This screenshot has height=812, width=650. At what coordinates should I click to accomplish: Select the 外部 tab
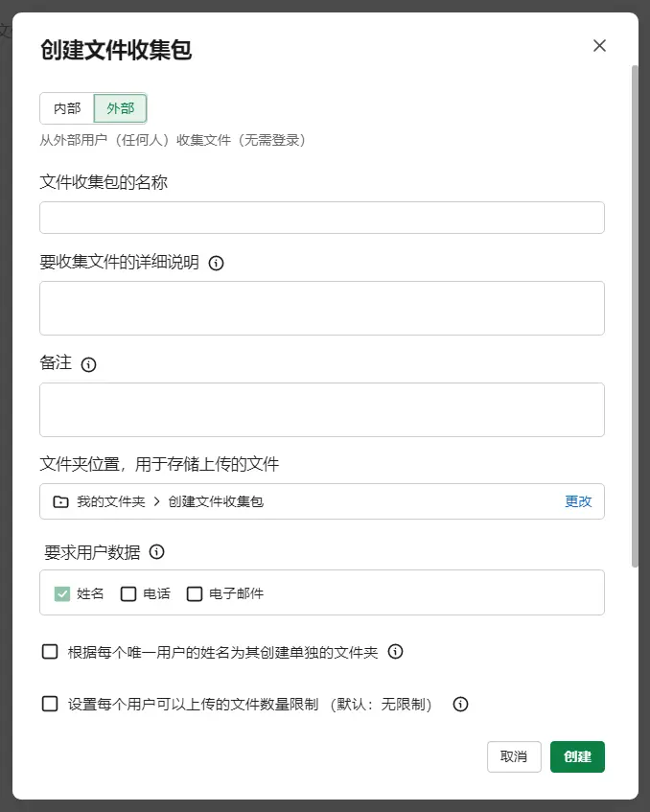tap(121, 108)
